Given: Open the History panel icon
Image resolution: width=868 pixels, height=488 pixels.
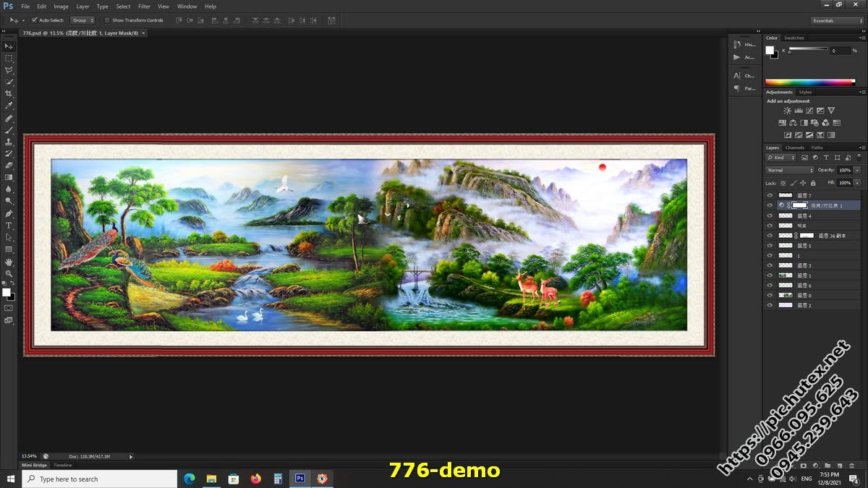Looking at the screenshot, I should (x=737, y=45).
